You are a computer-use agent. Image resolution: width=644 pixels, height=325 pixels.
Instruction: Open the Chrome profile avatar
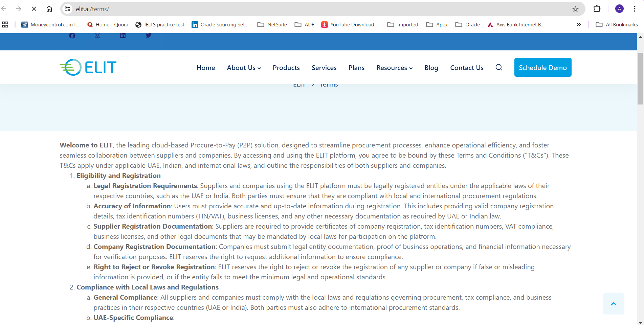tap(619, 9)
